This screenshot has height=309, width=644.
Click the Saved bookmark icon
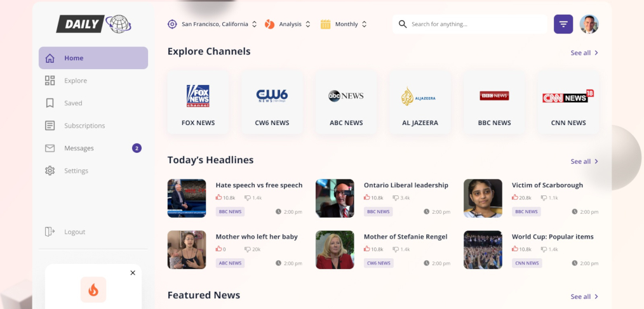[50, 103]
